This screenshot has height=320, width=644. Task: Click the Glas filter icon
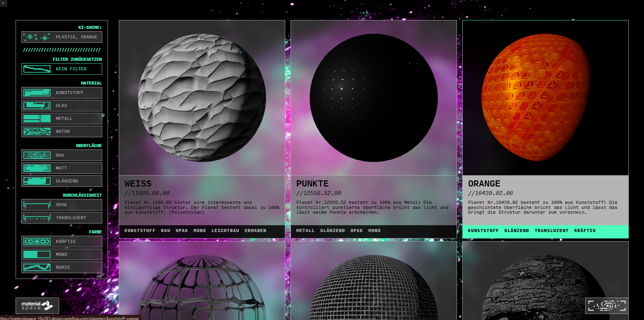click(x=37, y=106)
